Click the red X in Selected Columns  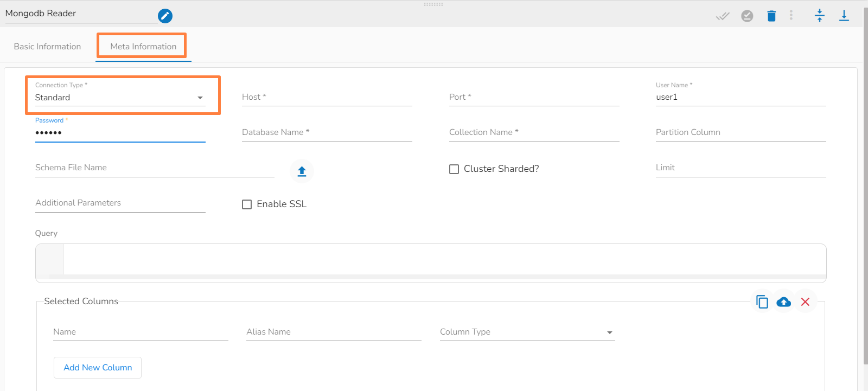pyautogui.click(x=805, y=302)
